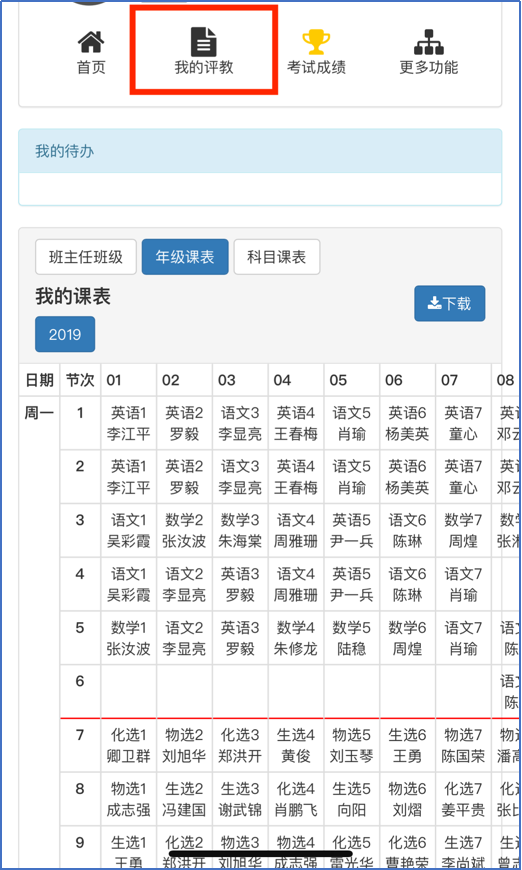This screenshot has width=522, height=870.
Task: Select cell 生选5 向阳
Action: [x=352, y=799]
